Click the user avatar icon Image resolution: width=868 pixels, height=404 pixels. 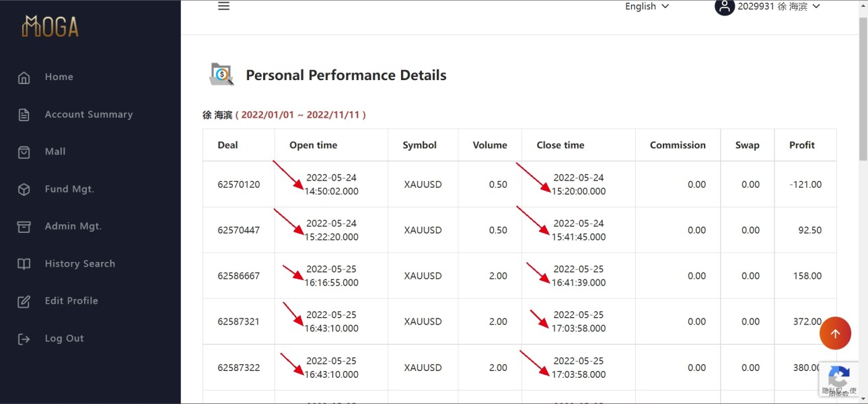coord(724,7)
